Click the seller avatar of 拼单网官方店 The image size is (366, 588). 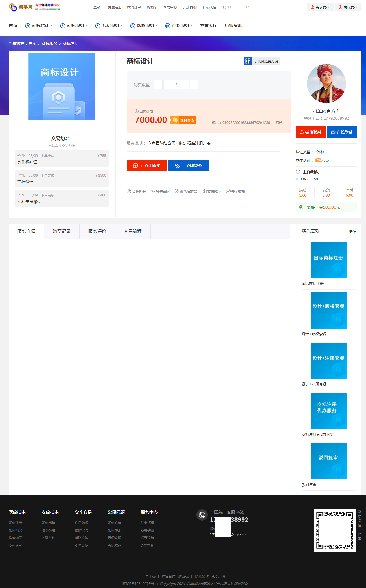[326, 84]
